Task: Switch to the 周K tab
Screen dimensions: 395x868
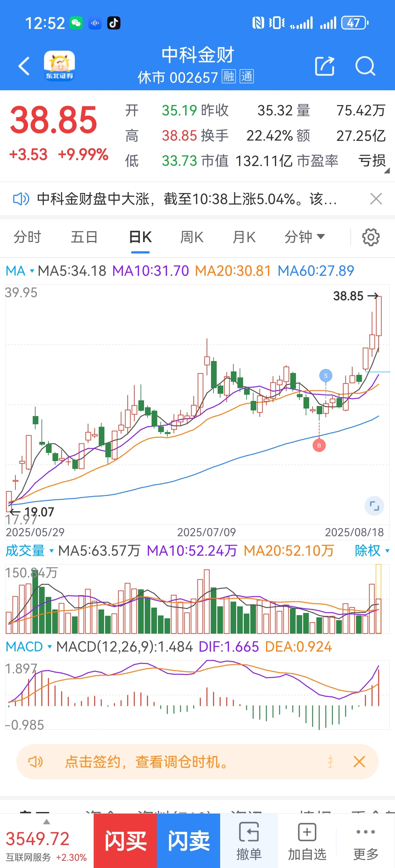Action: (x=192, y=237)
